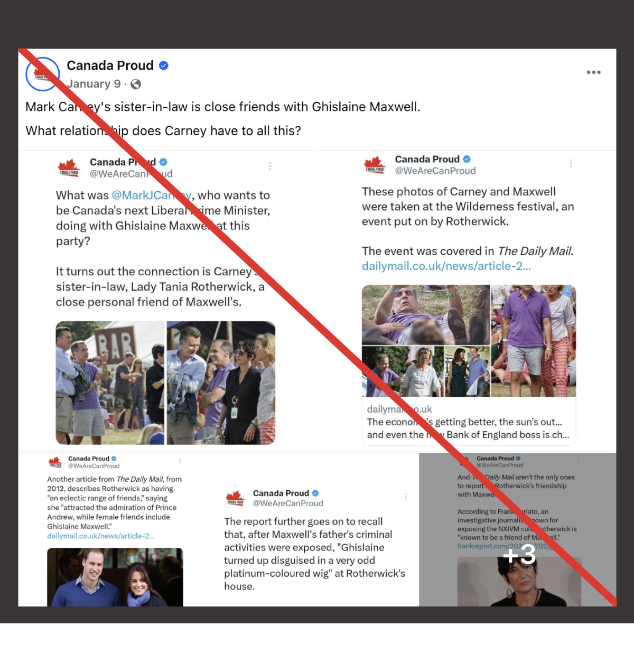Click the blue verified badge beside Canada Proud
The height and width of the screenshot is (672, 634).
coord(164,66)
